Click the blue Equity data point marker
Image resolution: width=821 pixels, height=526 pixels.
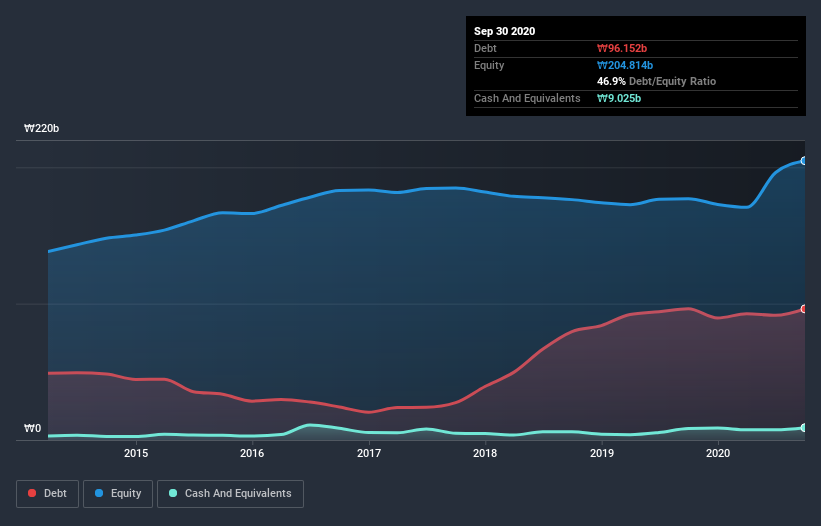(x=804, y=161)
